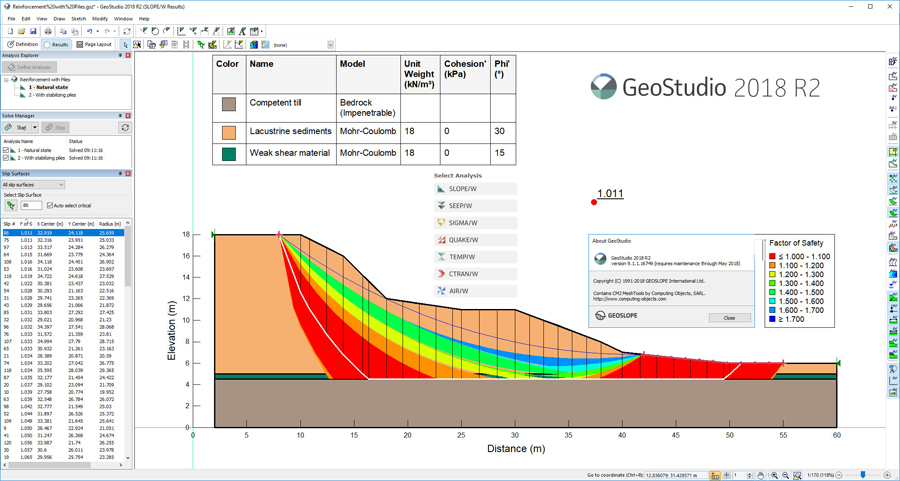Click the slip surface number input field
This screenshot has width=900, height=481.
(x=32, y=205)
